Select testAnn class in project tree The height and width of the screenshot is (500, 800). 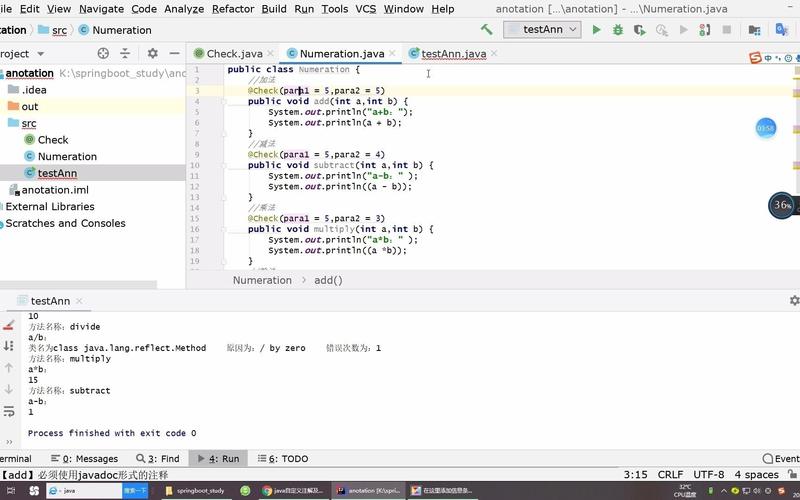pyautogui.click(x=57, y=173)
